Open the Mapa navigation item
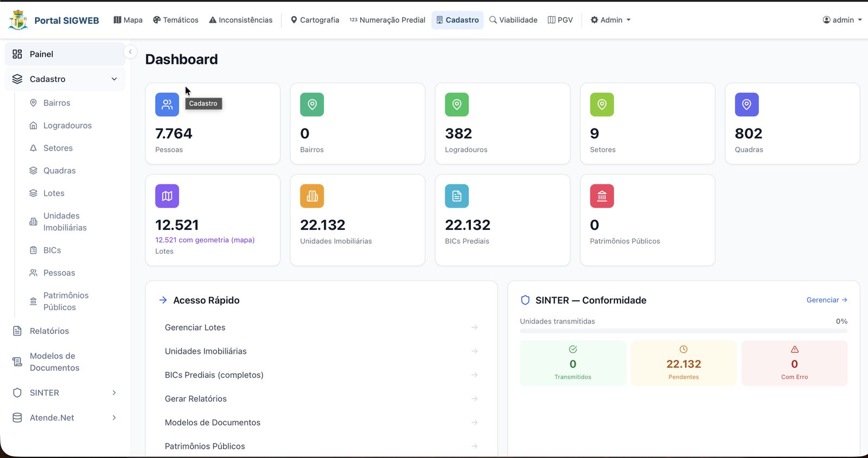This screenshot has width=868, height=458. pos(128,20)
